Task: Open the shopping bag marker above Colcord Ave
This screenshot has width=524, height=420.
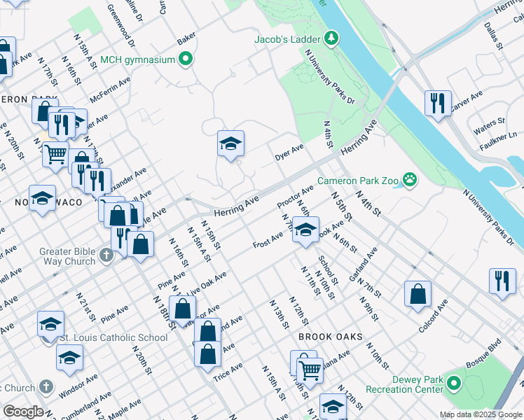Action: [x=418, y=295]
